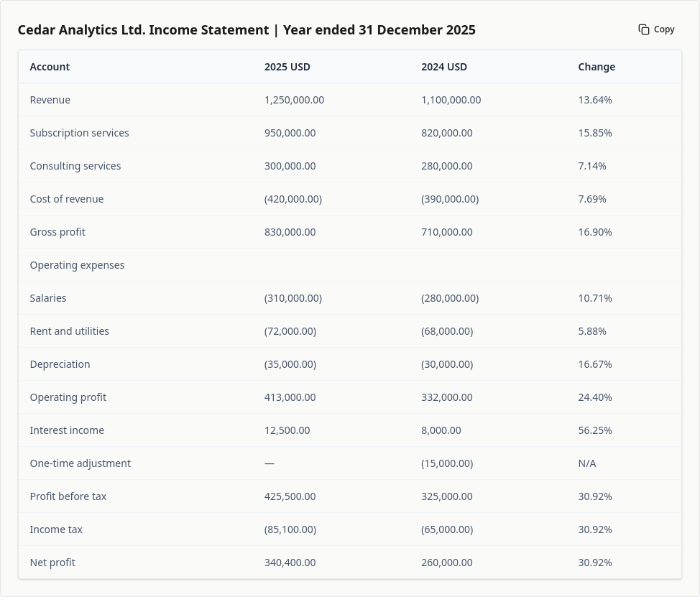Click the 300,000.00 consulting value

290,166
